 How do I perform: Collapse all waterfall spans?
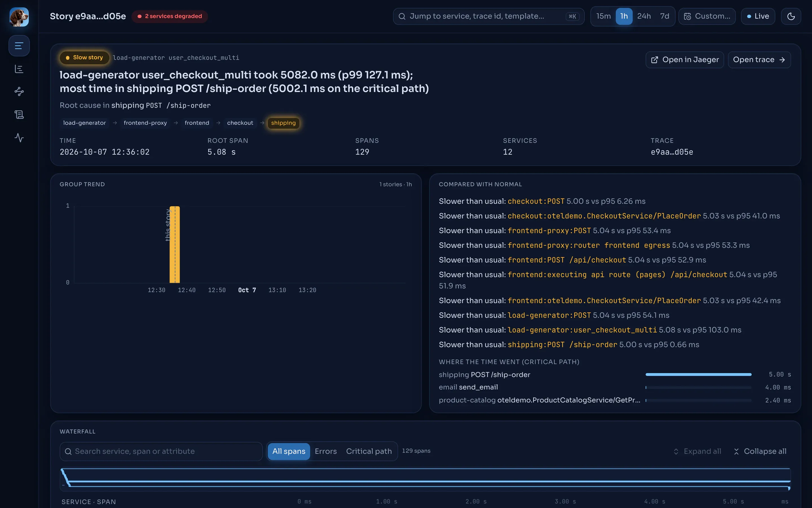click(760, 451)
